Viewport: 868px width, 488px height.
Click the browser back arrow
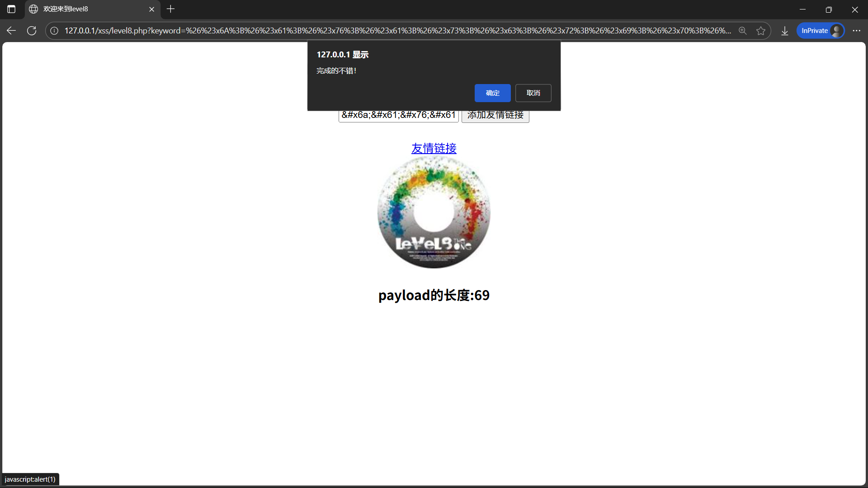(x=11, y=31)
